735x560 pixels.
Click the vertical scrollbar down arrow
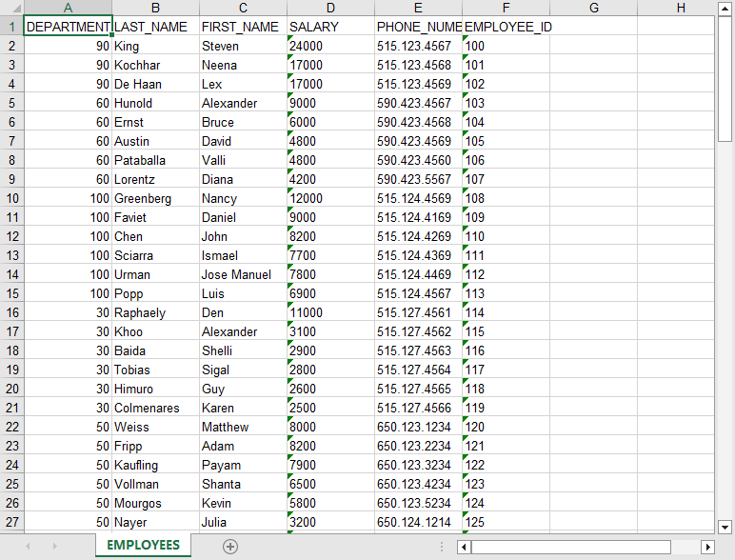click(725, 526)
